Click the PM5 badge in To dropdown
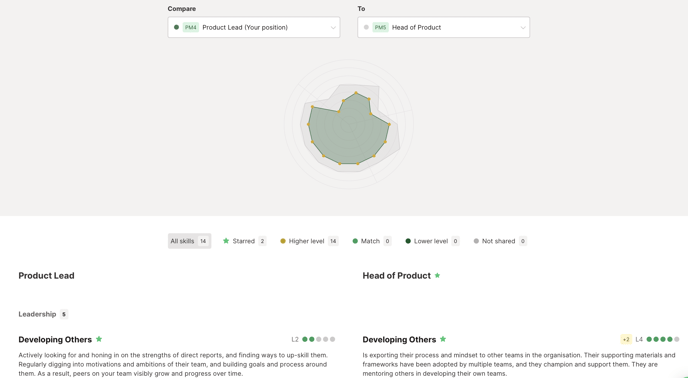688x378 pixels. pyautogui.click(x=380, y=27)
